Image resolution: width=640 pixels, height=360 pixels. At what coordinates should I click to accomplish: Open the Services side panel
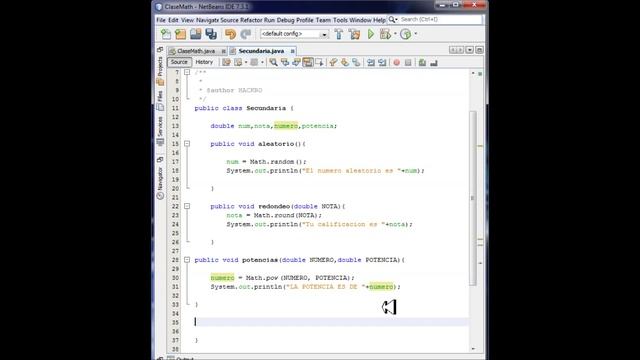160,131
